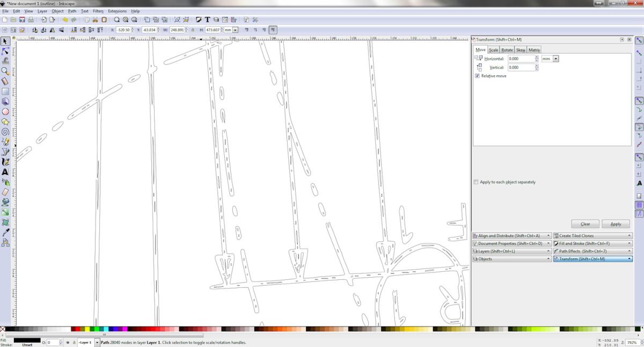Click the Undo arrow icon

point(65,20)
